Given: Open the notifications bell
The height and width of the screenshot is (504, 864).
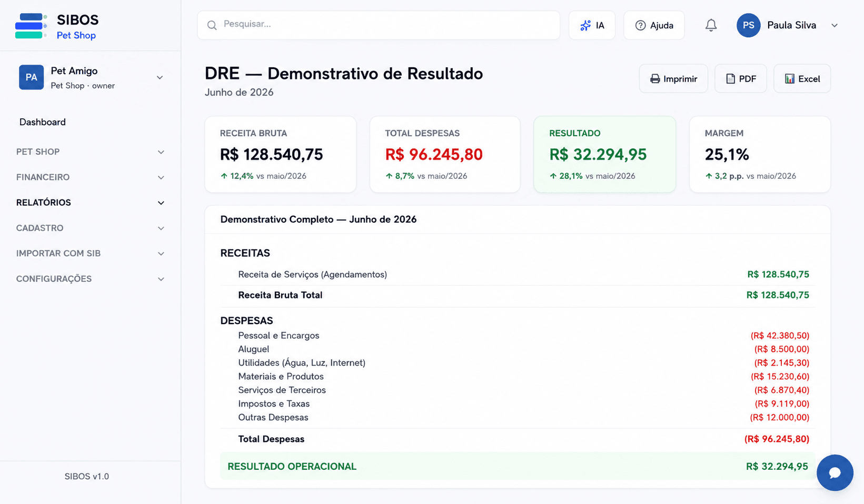Looking at the screenshot, I should click(711, 25).
